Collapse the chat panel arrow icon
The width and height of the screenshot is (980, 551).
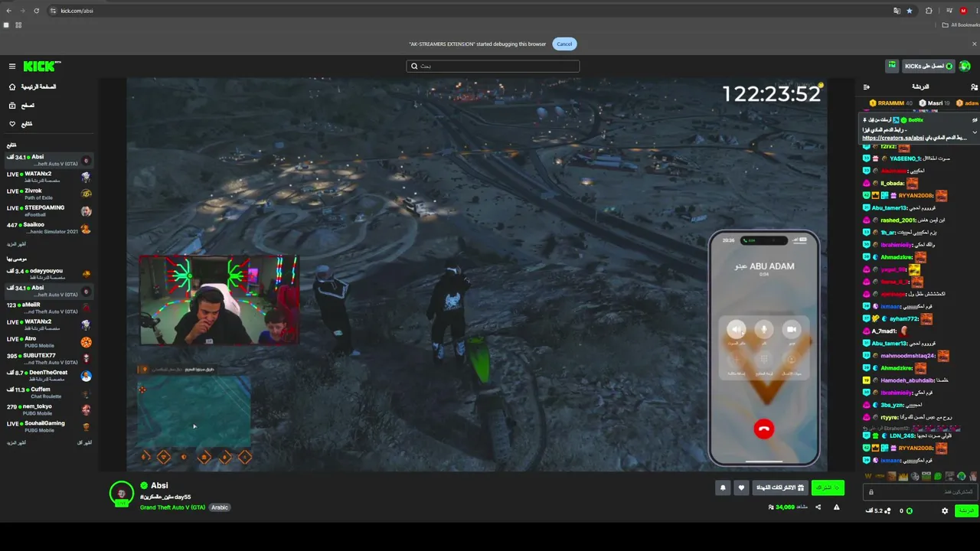[x=867, y=87]
